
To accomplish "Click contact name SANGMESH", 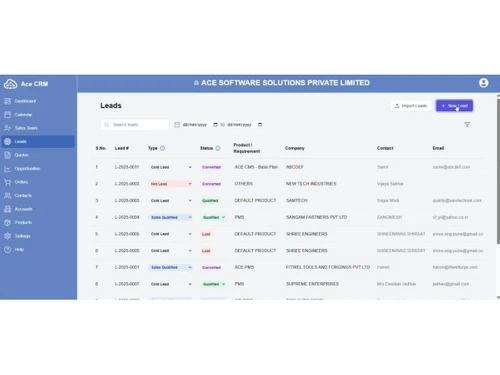I will (x=389, y=217).
